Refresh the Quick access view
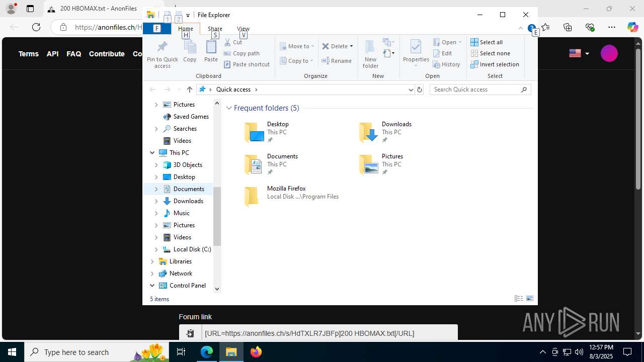The image size is (644, 362). click(x=420, y=89)
